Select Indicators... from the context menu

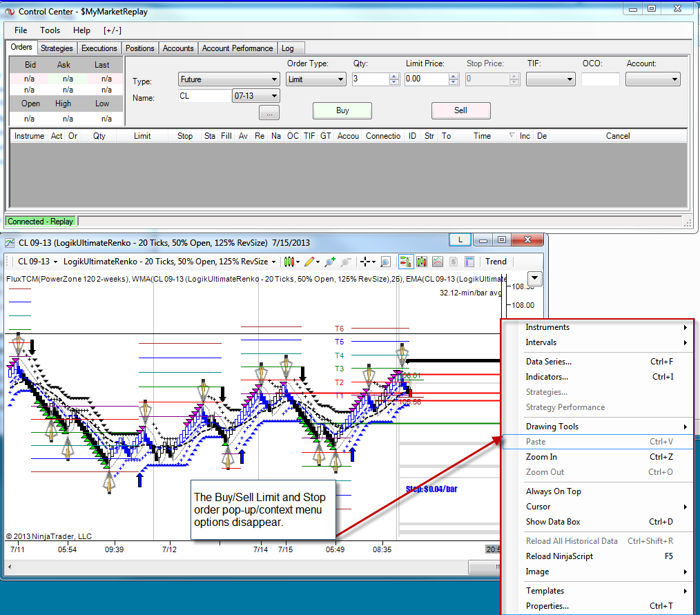point(547,377)
